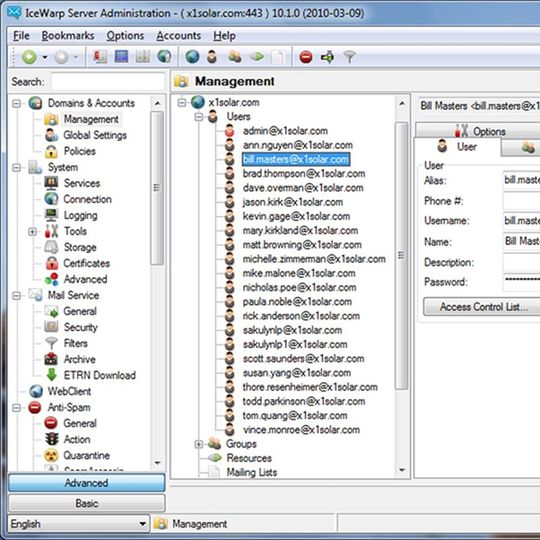540x540 pixels.
Task: Switch to the User tab
Action: [x=457, y=147]
